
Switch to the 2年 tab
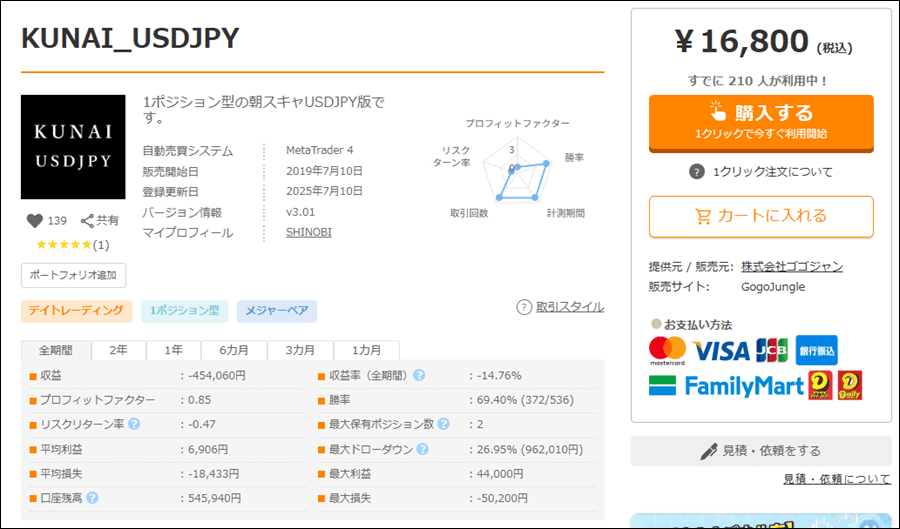119,350
